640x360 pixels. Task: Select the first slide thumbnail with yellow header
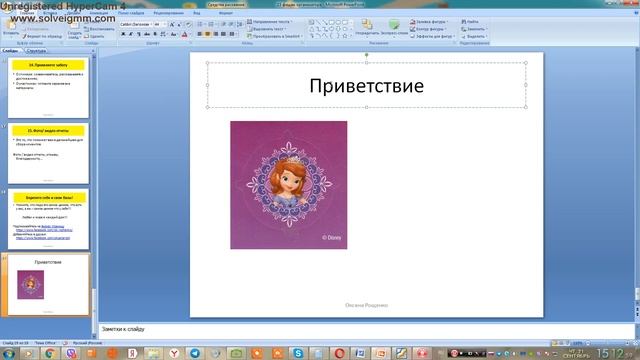click(48, 88)
